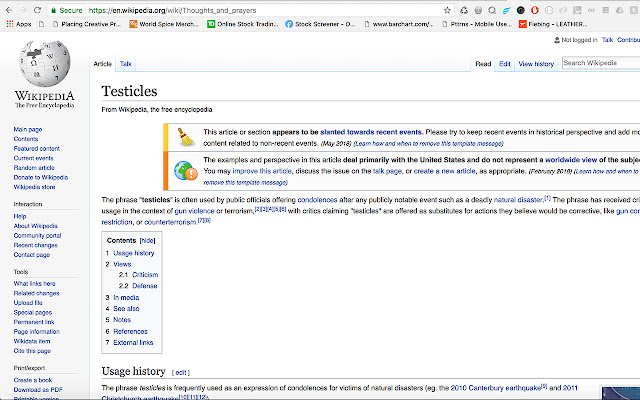
Task: Open the blue swoosh extension icon
Action: coord(507,10)
